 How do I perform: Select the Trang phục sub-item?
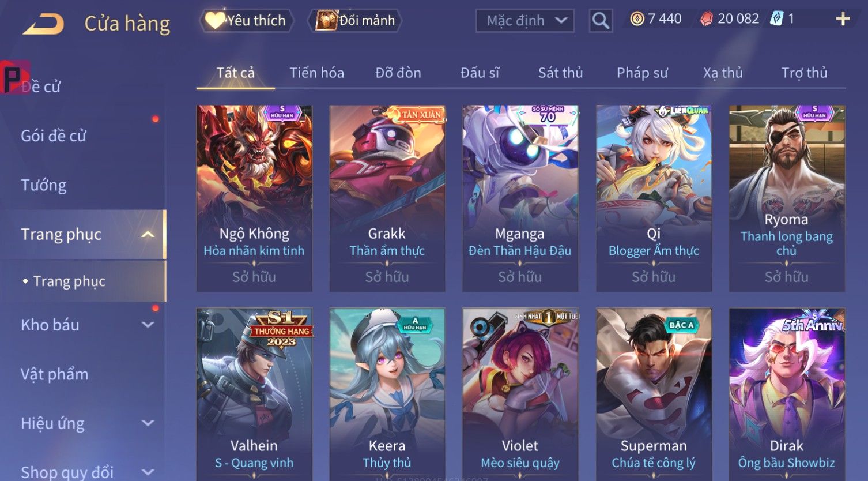pyautogui.click(x=69, y=281)
